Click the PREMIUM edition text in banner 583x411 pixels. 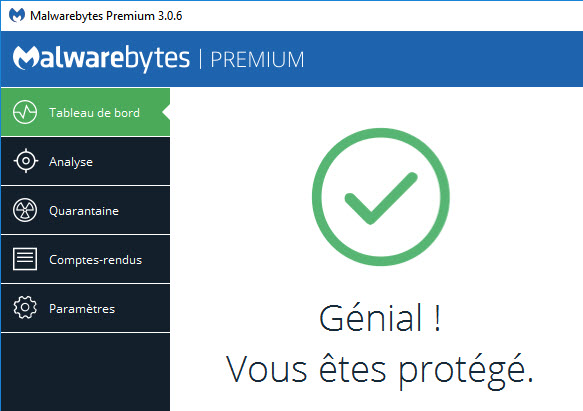tap(257, 60)
